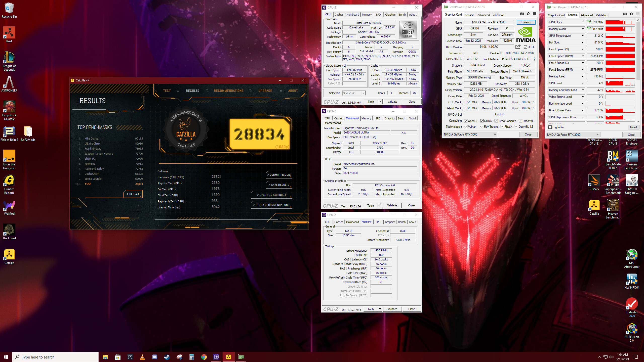The height and width of the screenshot is (362, 644).
Task: Select HWBOT Unigine desktop icon
Action: [632, 185]
